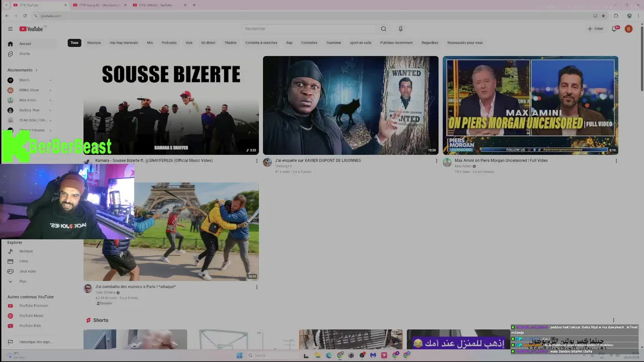Open the BRIKA Show subscription
Image resolution: width=644 pixels, height=362 pixels.
click(30, 90)
